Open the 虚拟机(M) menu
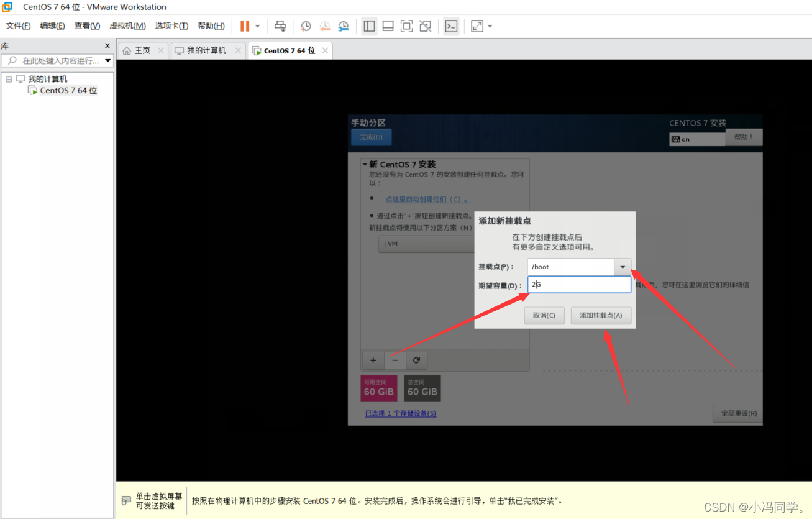The height and width of the screenshot is (519, 812). [128, 25]
